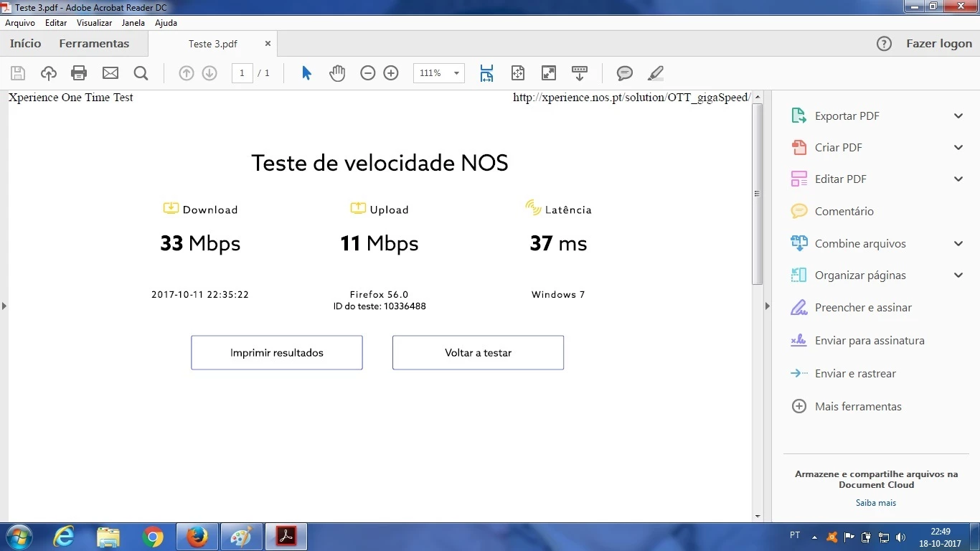Click the scrollbar down arrow at the bottom
This screenshot has width=980, height=551.
758,516
